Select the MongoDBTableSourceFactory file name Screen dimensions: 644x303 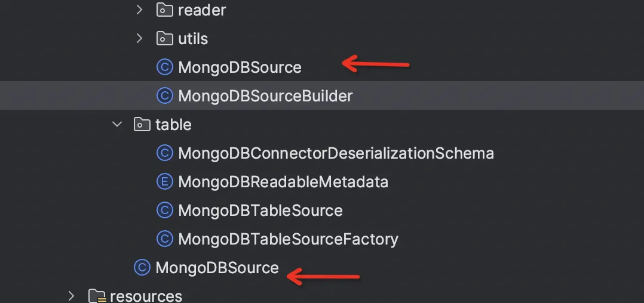(288, 239)
